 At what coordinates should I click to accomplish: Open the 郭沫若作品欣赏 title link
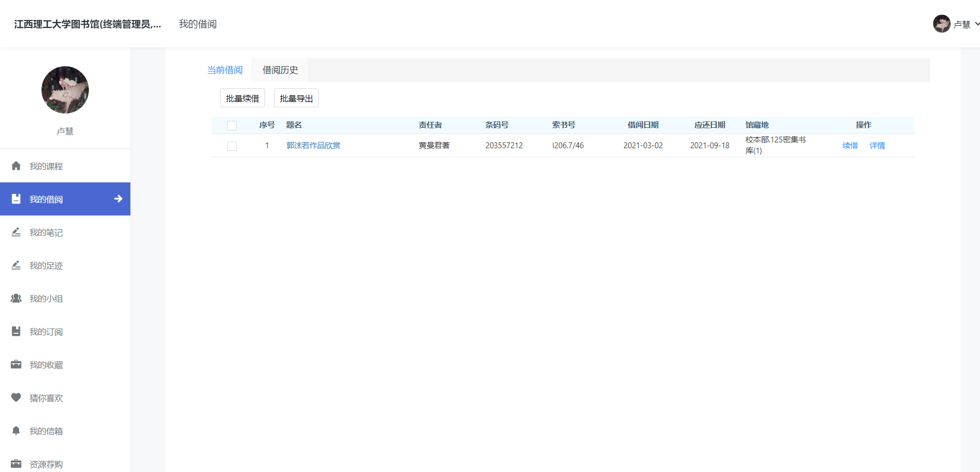[x=313, y=146]
